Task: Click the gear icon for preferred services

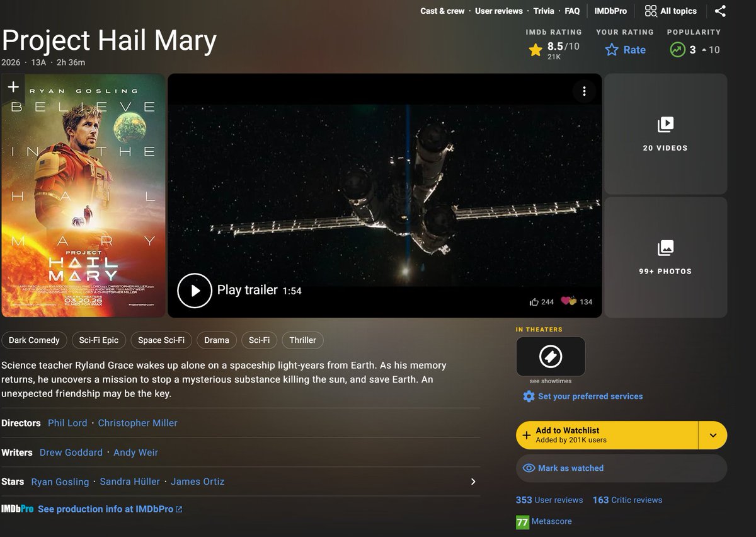Action: (529, 396)
